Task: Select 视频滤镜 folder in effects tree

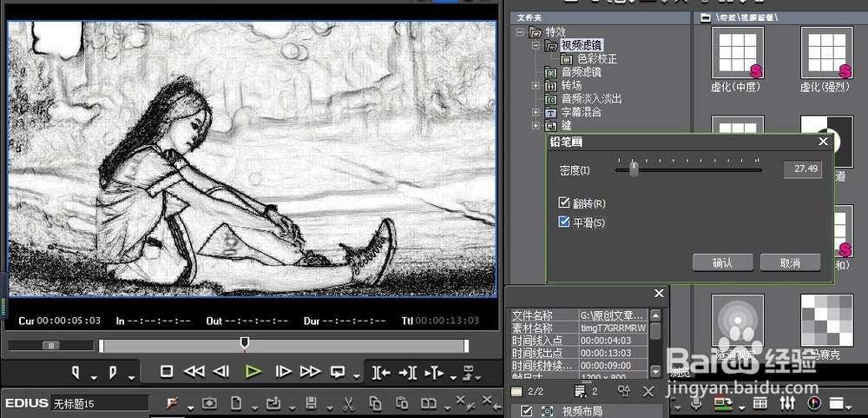Action: tap(581, 45)
